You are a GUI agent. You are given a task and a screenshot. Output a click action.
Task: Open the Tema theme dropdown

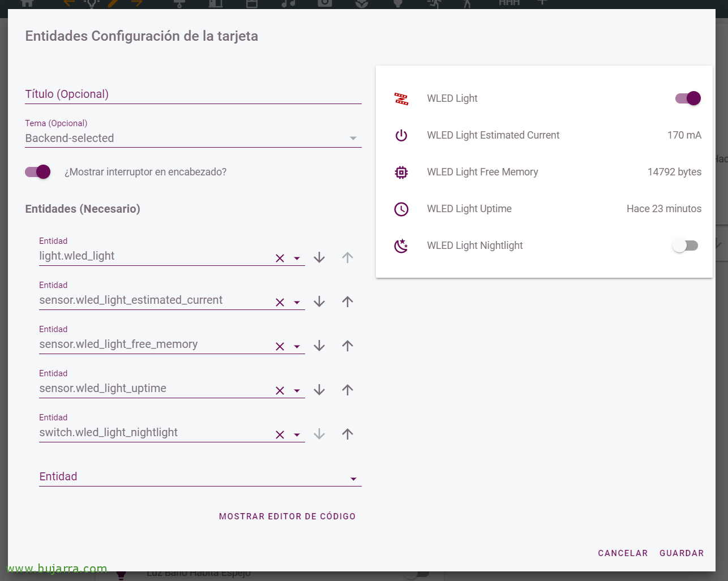[192, 138]
